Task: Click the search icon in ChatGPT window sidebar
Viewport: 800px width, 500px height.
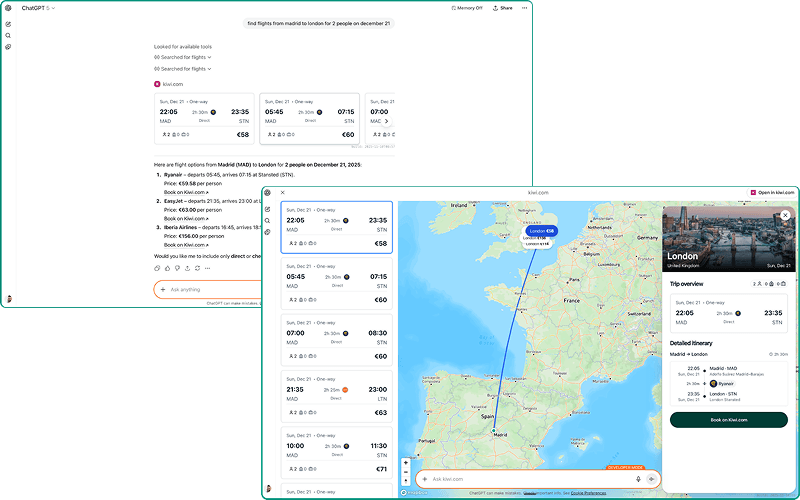Action: (x=8, y=35)
